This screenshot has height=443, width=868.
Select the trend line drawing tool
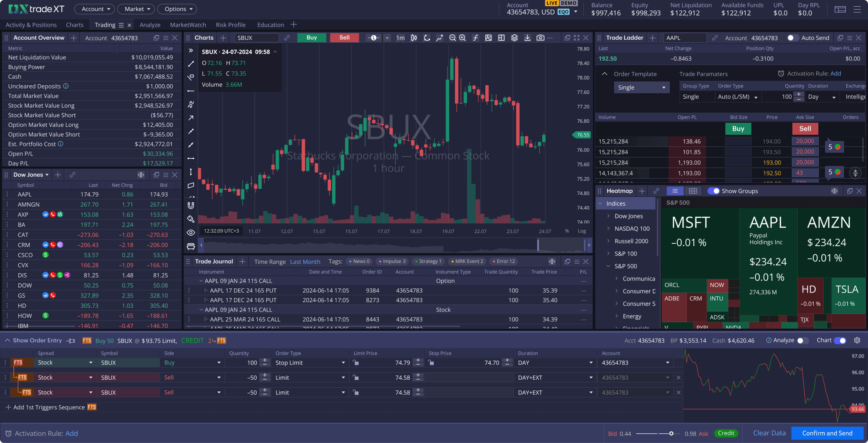(190, 64)
